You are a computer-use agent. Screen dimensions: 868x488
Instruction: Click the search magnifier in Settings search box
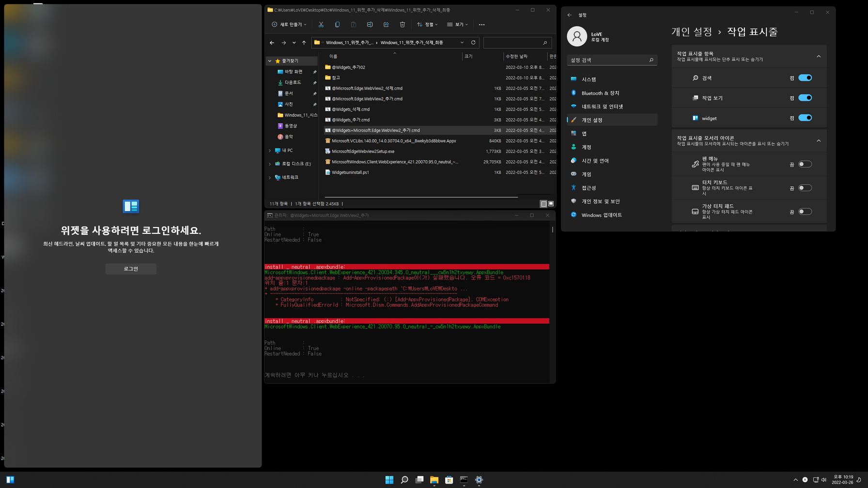651,60
